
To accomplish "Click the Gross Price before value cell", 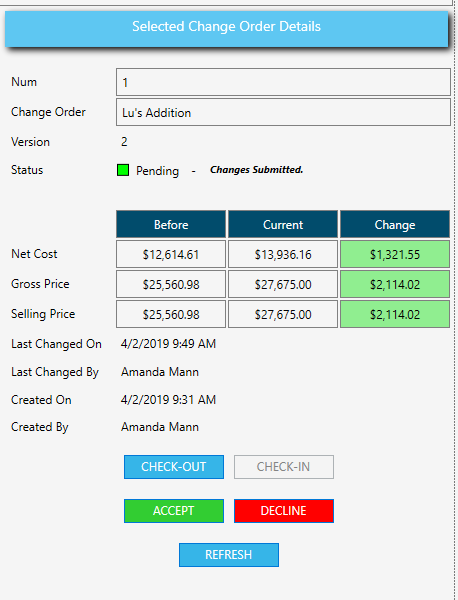I will (171, 284).
